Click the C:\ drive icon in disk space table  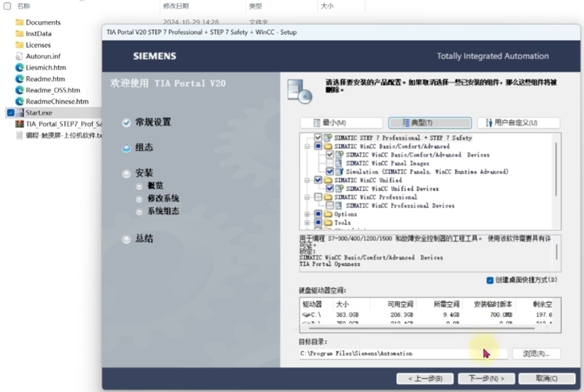pos(306,314)
